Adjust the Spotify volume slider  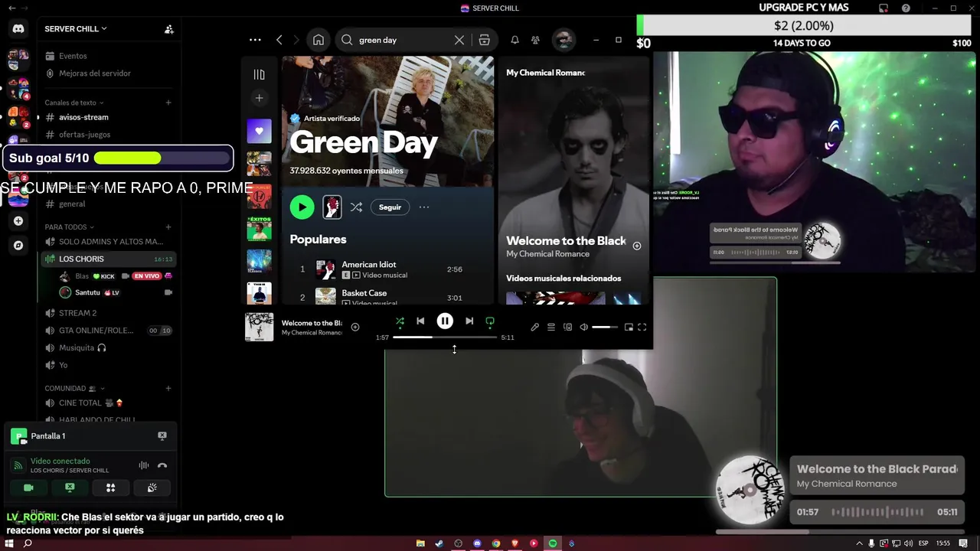[x=605, y=328]
